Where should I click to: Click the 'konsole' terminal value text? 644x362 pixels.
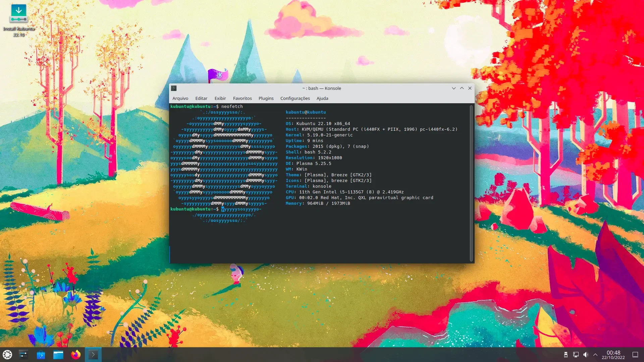[x=322, y=186]
